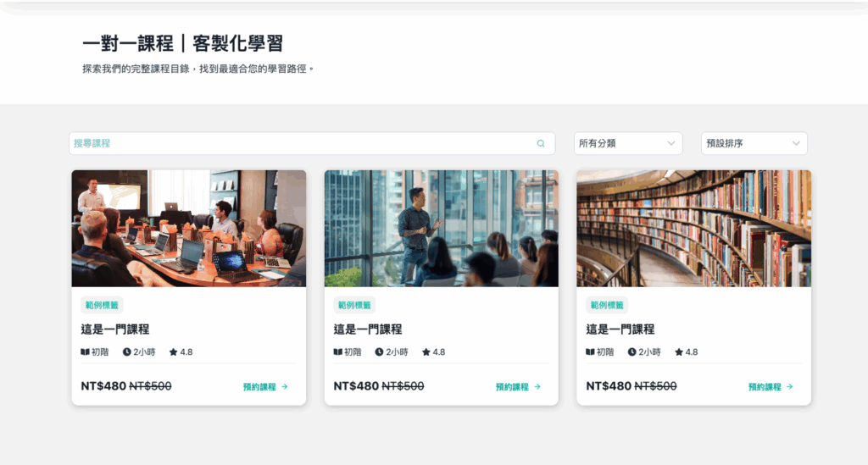Click the 範例標籤 tag on first course card
The image size is (868, 465).
(102, 305)
